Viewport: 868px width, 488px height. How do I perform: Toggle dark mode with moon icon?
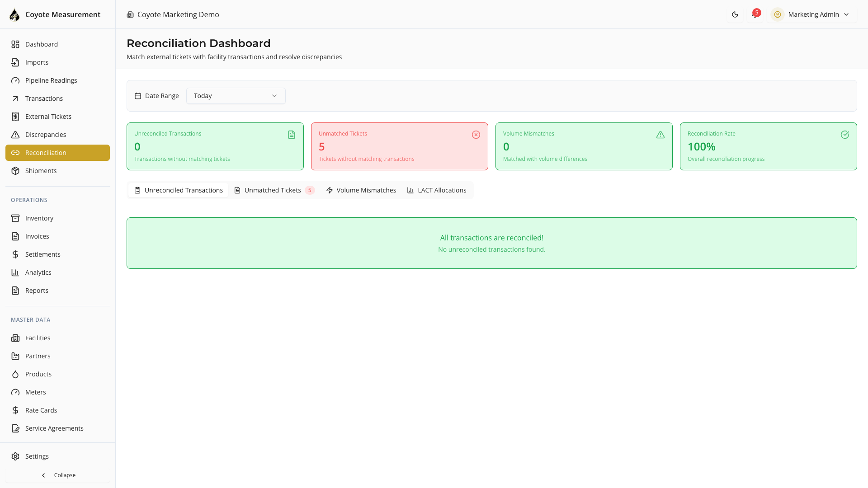(735, 14)
